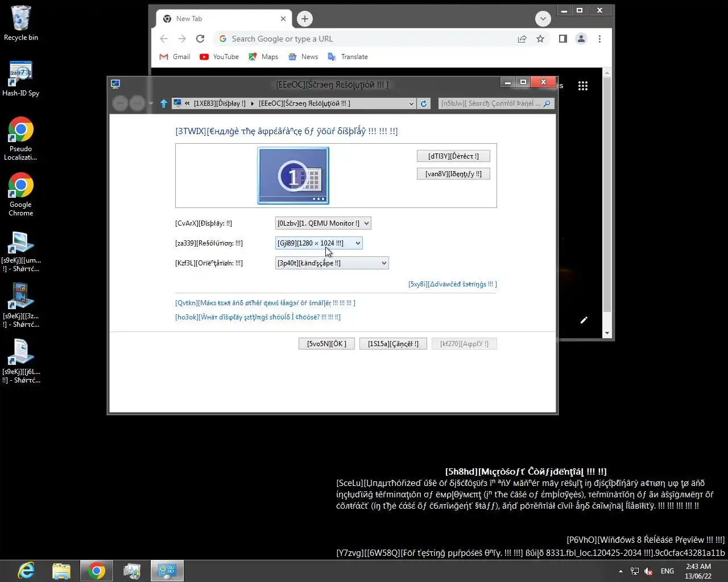Click taskbar clock 2:43 AM
The width and height of the screenshot is (728, 582).
click(x=698, y=571)
